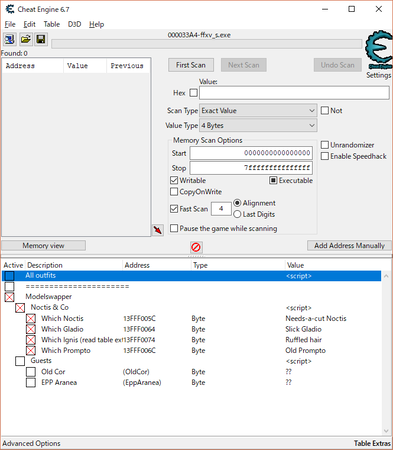Viewport: 393px width, 450px height.
Task: Open the Scan Type dropdown
Action: (258, 110)
